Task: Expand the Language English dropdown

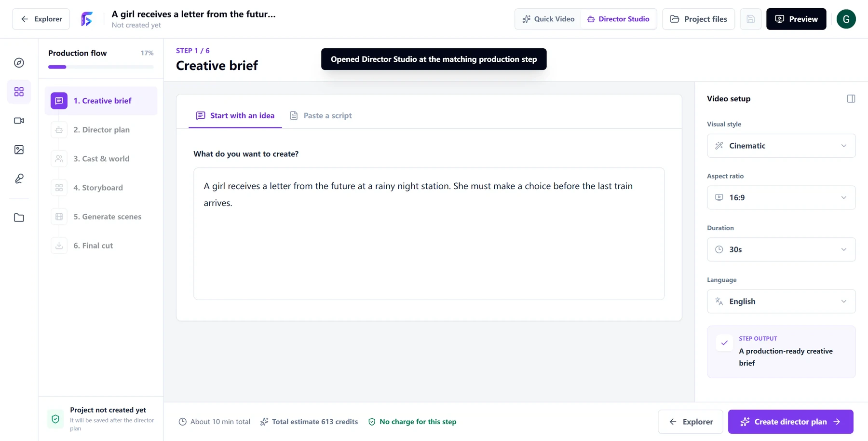Action: [x=781, y=301]
